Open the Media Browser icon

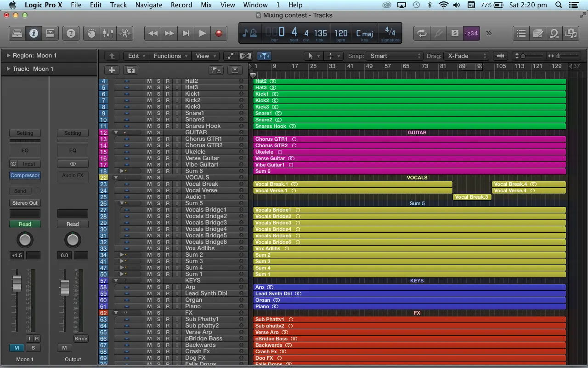pos(571,33)
